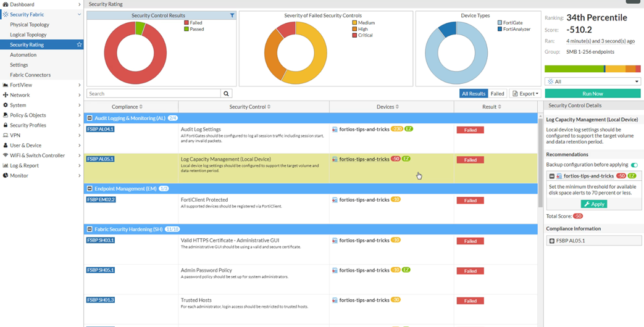Switch to Failed results view

(x=498, y=94)
